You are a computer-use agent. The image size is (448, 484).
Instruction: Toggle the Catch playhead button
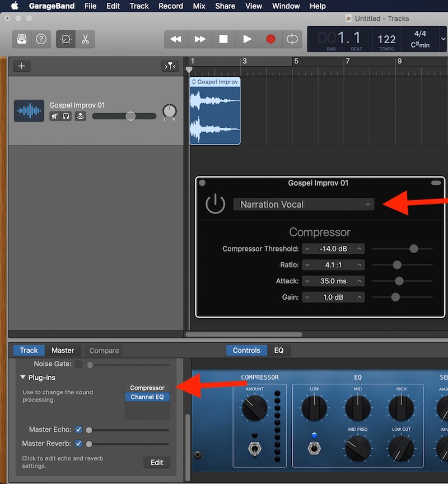click(x=170, y=66)
